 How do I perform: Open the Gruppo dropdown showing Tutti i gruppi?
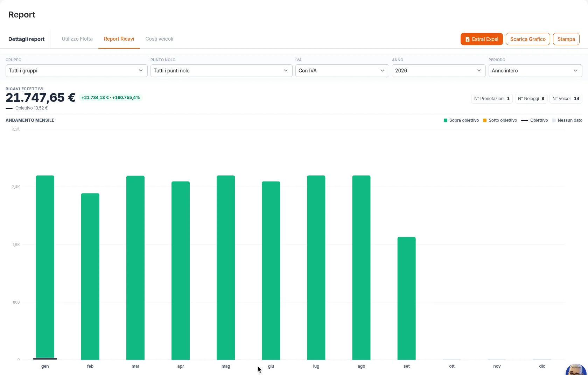coord(77,71)
